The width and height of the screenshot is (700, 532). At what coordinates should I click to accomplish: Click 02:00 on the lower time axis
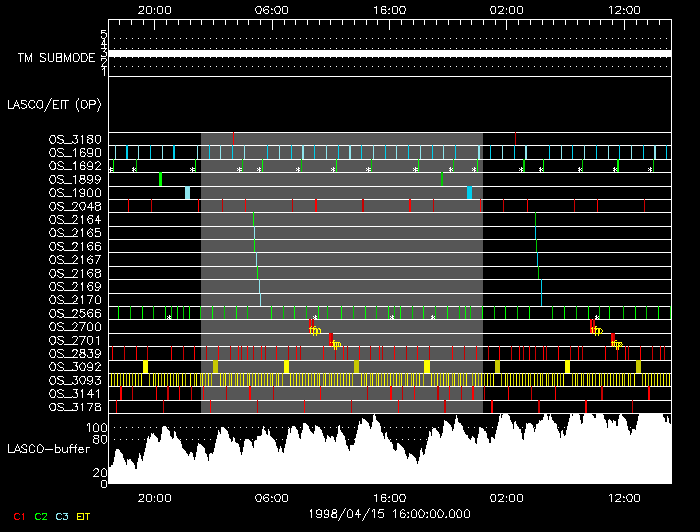coord(506,498)
